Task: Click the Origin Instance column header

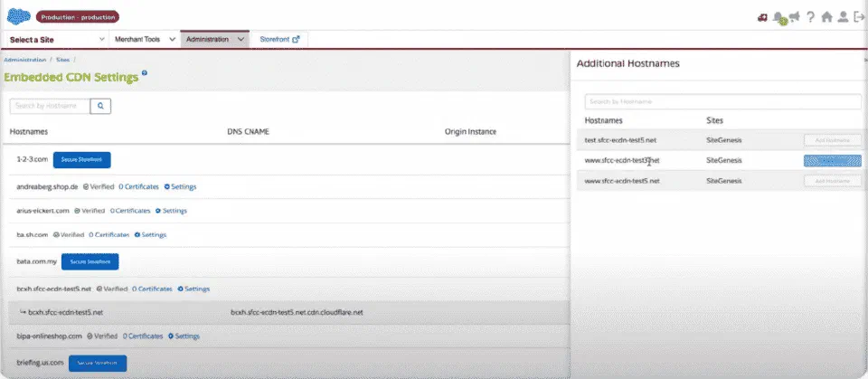Action: click(470, 132)
